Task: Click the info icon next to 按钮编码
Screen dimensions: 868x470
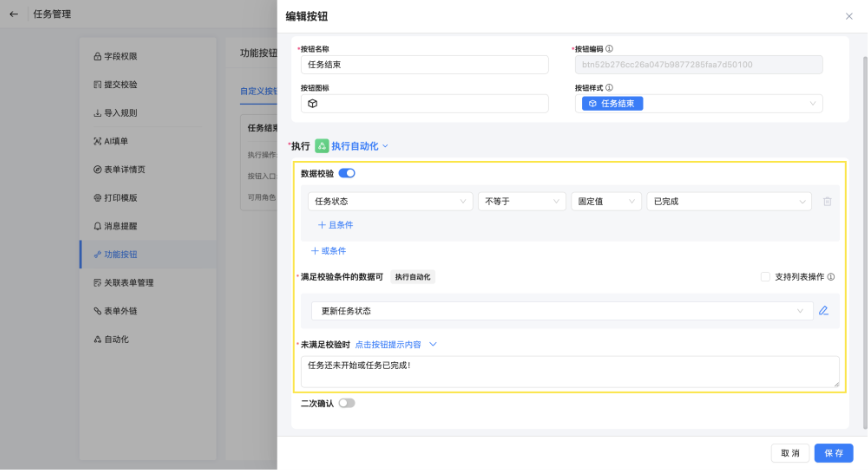Action: point(609,49)
